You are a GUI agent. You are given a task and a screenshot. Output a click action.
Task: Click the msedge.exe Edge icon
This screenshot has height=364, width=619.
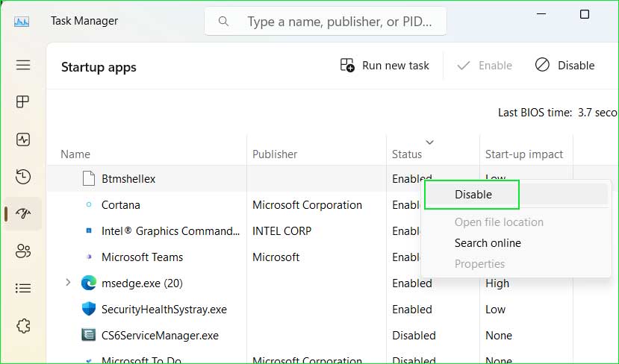pos(89,283)
